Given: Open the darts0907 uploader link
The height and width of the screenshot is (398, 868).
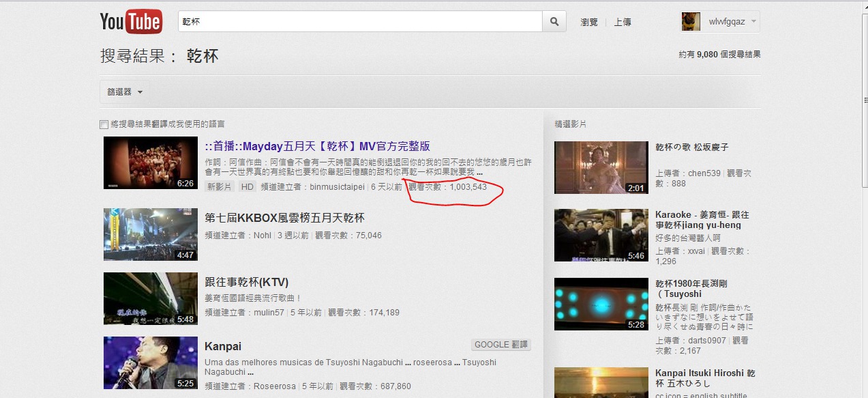Looking at the screenshot, I should (x=708, y=340).
